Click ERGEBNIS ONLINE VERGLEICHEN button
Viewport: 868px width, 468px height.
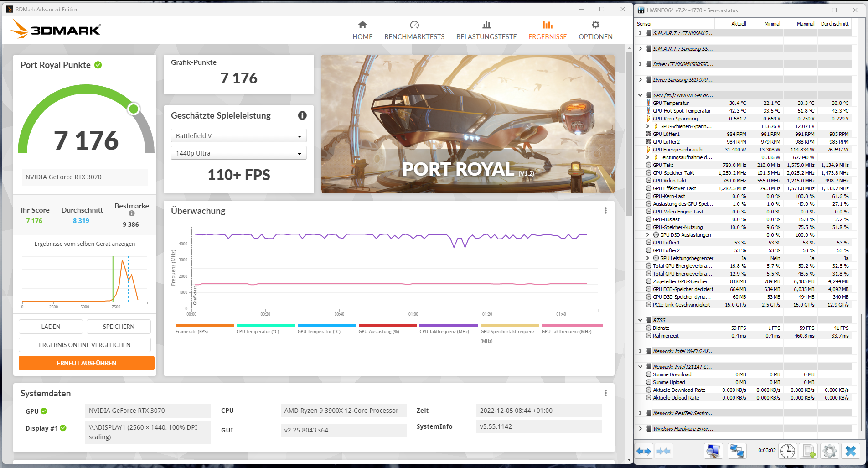tap(85, 345)
